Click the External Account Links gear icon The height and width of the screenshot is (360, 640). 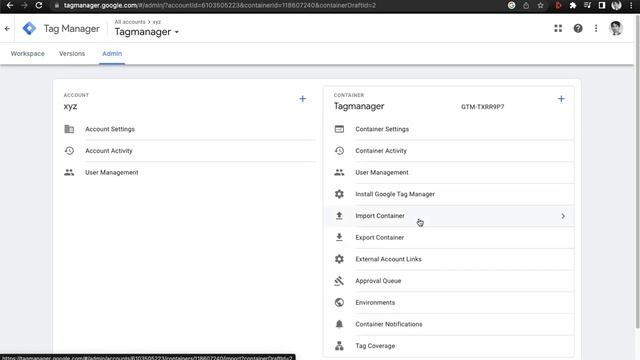pyautogui.click(x=339, y=259)
